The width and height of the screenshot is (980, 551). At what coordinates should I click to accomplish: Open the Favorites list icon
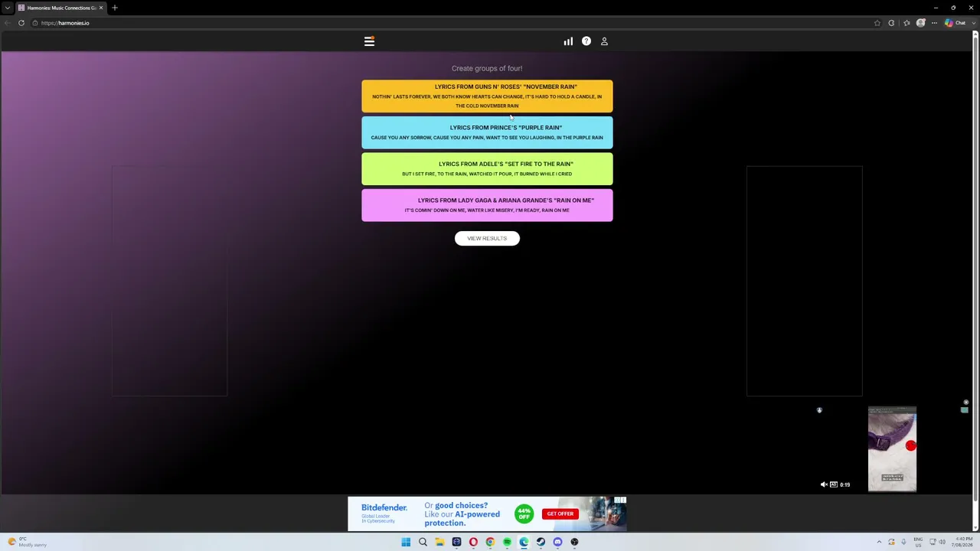906,23
